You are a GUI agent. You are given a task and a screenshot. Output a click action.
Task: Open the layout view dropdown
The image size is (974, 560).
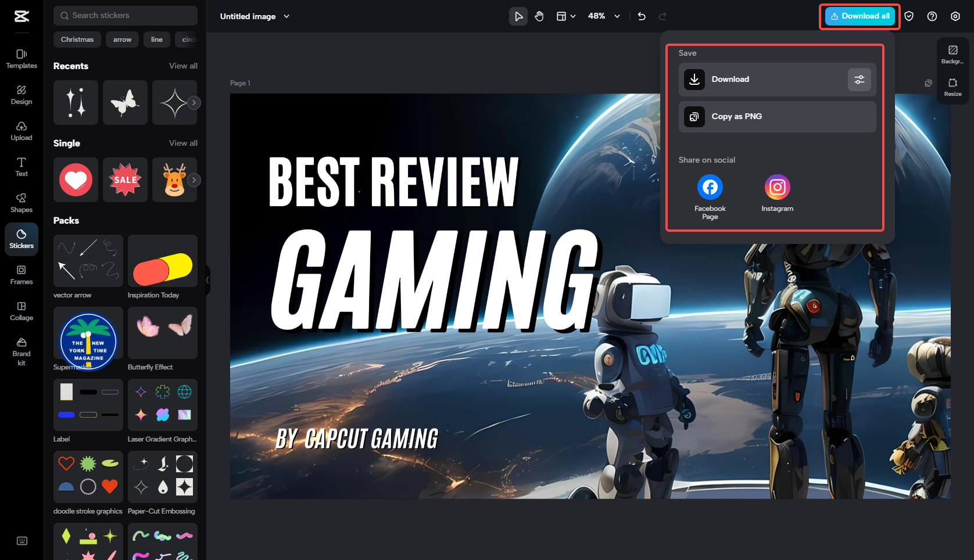(x=566, y=16)
